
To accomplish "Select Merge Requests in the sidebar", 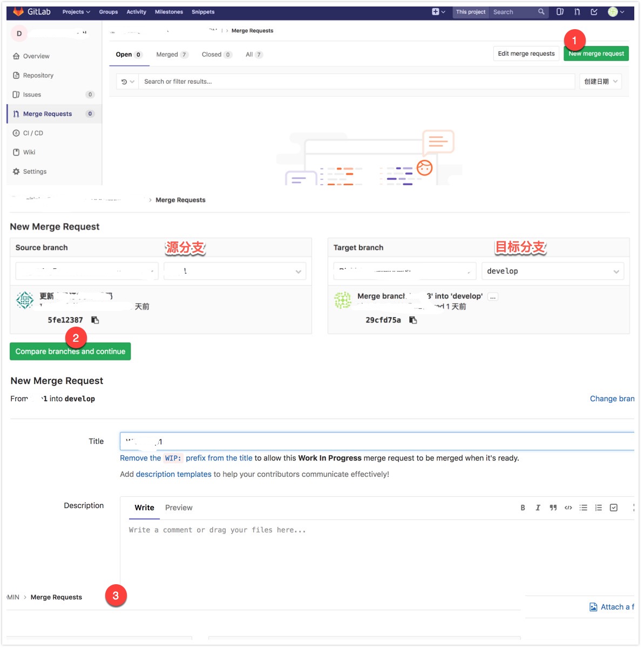I will 54,114.
